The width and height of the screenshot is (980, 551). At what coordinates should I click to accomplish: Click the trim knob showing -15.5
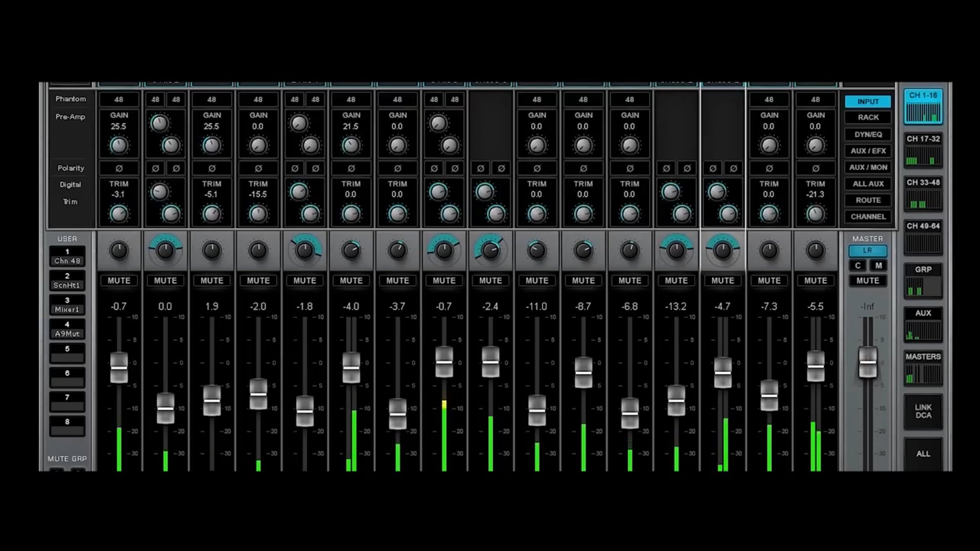coord(258,214)
